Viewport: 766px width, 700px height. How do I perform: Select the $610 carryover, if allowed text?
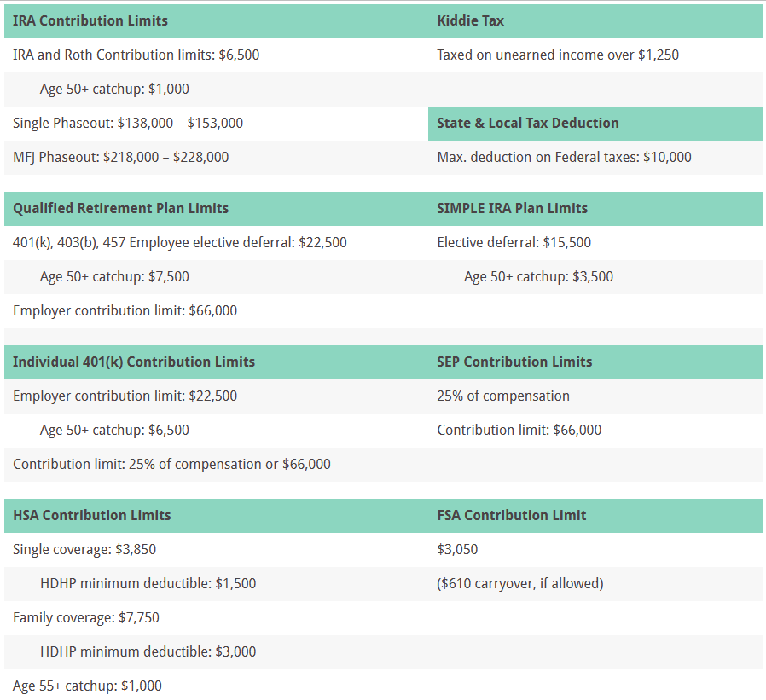click(519, 583)
